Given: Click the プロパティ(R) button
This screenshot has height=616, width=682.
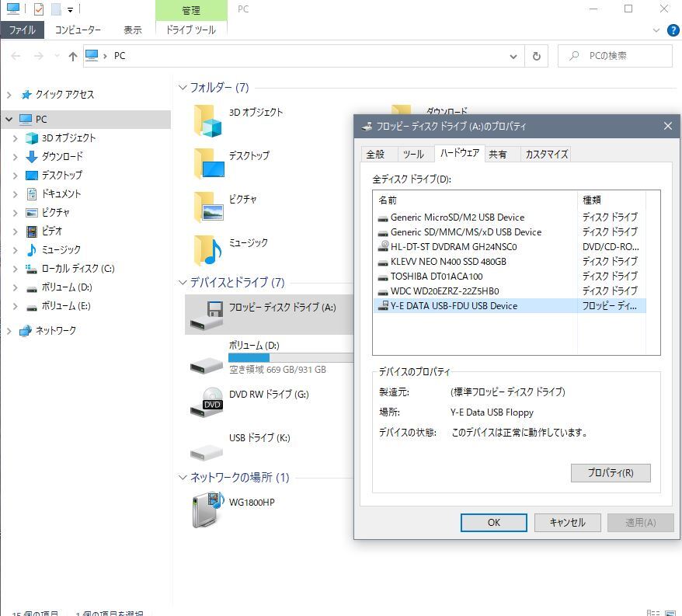Looking at the screenshot, I should click(x=611, y=473).
